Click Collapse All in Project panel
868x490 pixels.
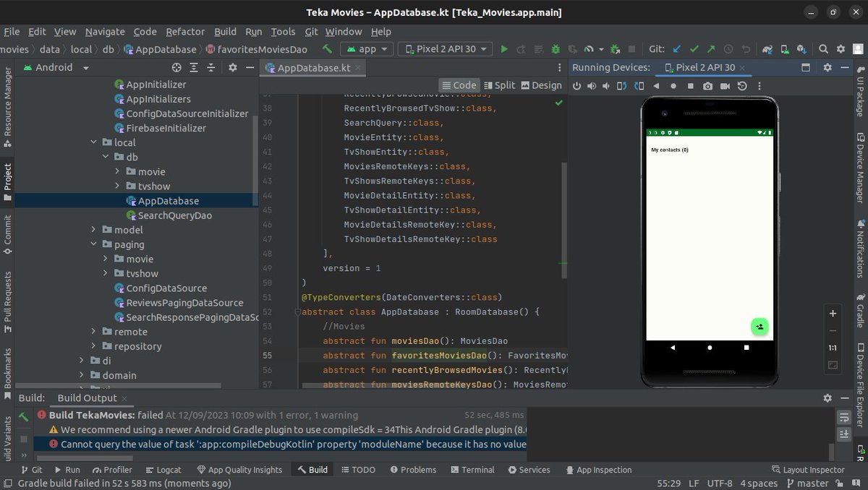click(x=210, y=67)
